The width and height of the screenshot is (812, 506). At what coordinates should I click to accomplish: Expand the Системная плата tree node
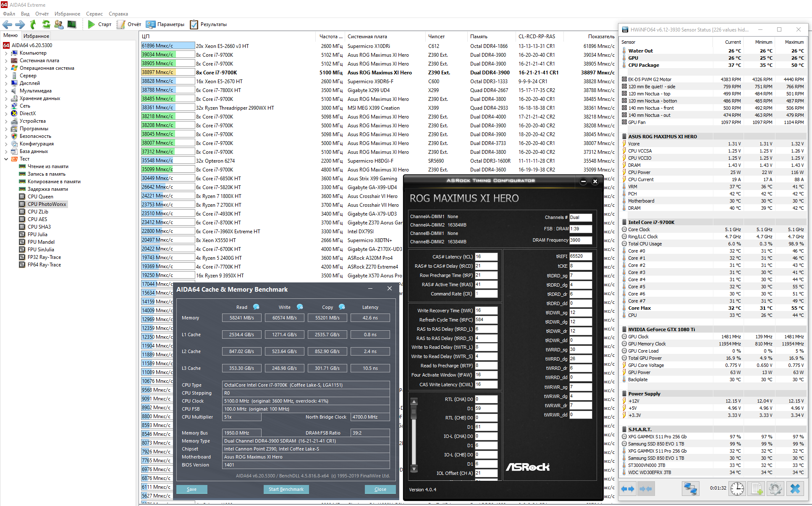[6, 61]
